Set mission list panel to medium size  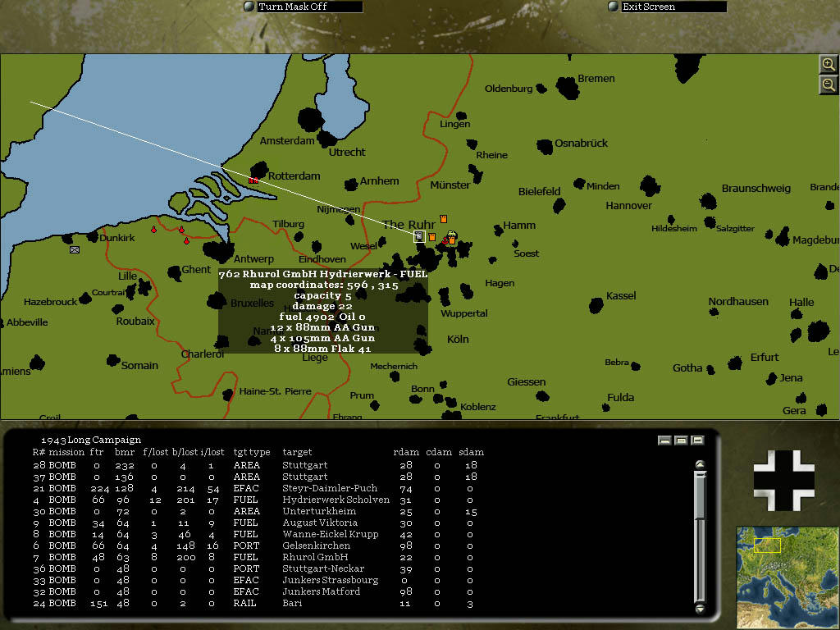pyautogui.click(x=681, y=441)
